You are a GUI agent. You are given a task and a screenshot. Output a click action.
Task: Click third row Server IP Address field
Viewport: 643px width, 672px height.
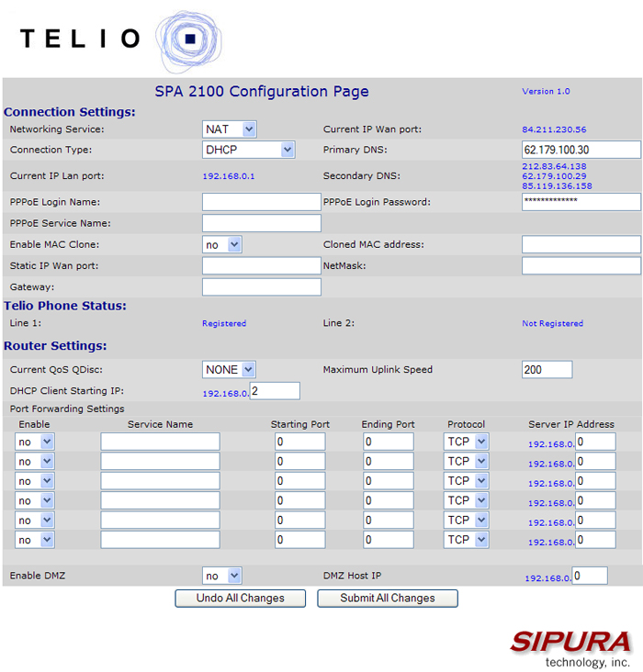tap(596, 481)
